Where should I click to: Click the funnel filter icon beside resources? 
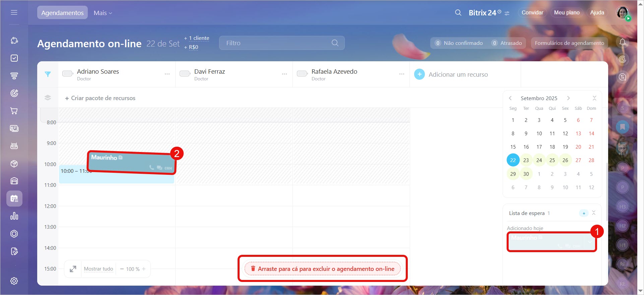(48, 74)
